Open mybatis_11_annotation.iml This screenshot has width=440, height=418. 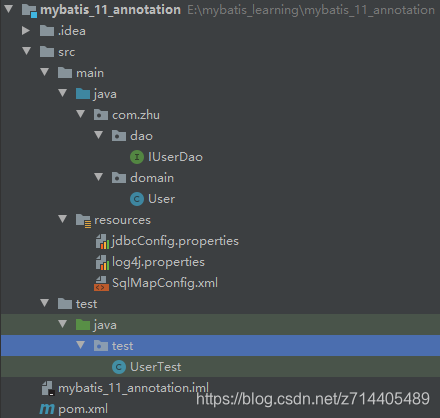(x=133, y=388)
